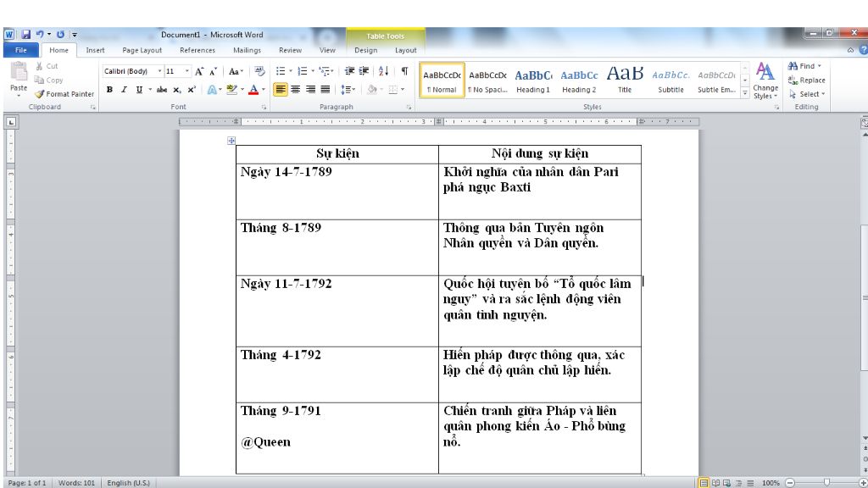Click the Bullets list icon

click(x=280, y=71)
